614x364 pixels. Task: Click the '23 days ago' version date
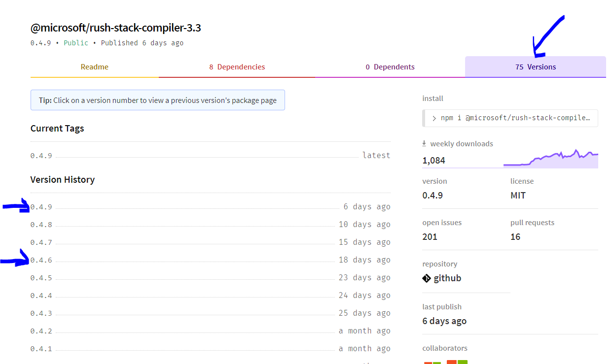(364, 278)
